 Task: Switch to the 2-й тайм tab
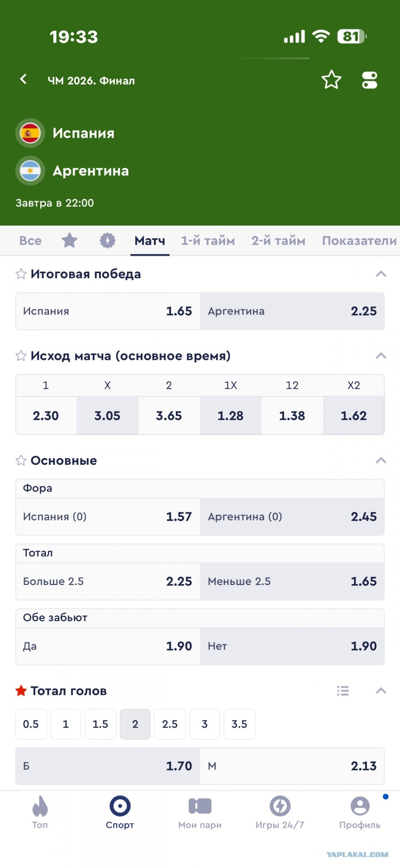click(278, 241)
